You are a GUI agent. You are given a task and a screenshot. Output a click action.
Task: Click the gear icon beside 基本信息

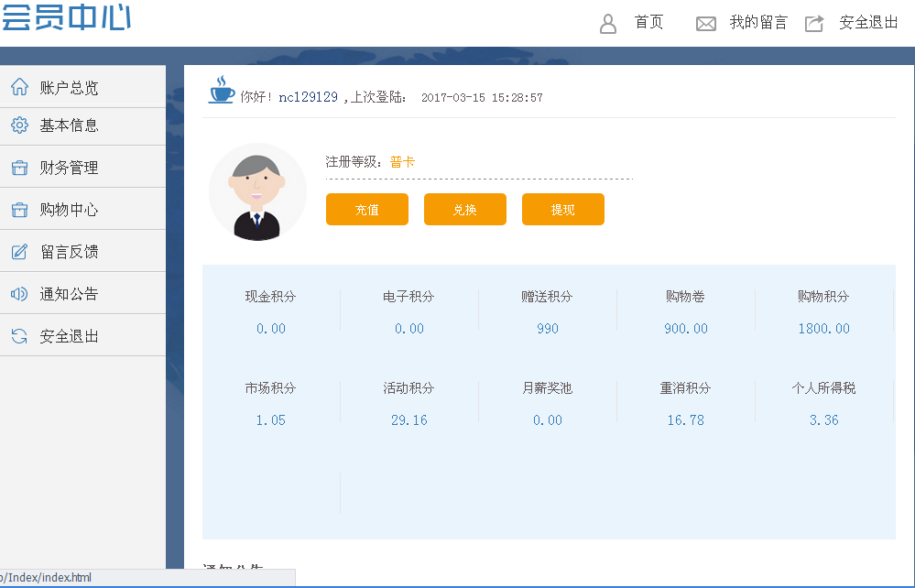pos(19,125)
